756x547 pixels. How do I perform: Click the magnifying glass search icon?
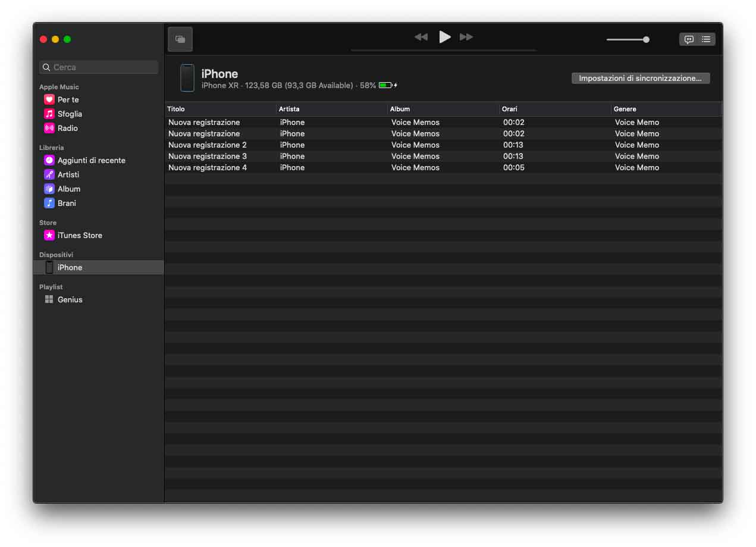(x=46, y=67)
